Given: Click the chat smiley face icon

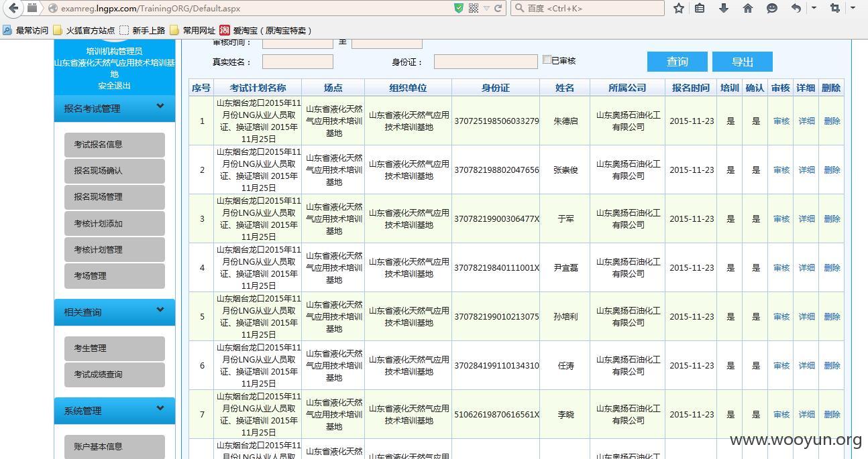Looking at the screenshot, I should [772, 8].
